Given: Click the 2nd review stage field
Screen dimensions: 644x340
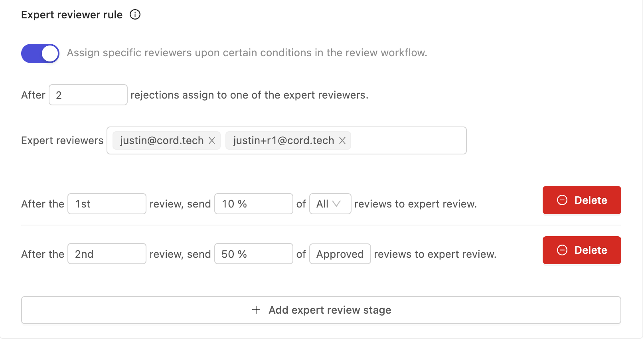Looking at the screenshot, I should pos(107,254).
